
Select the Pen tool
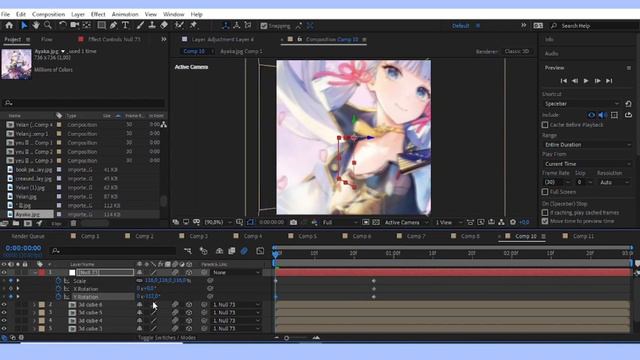113,25
